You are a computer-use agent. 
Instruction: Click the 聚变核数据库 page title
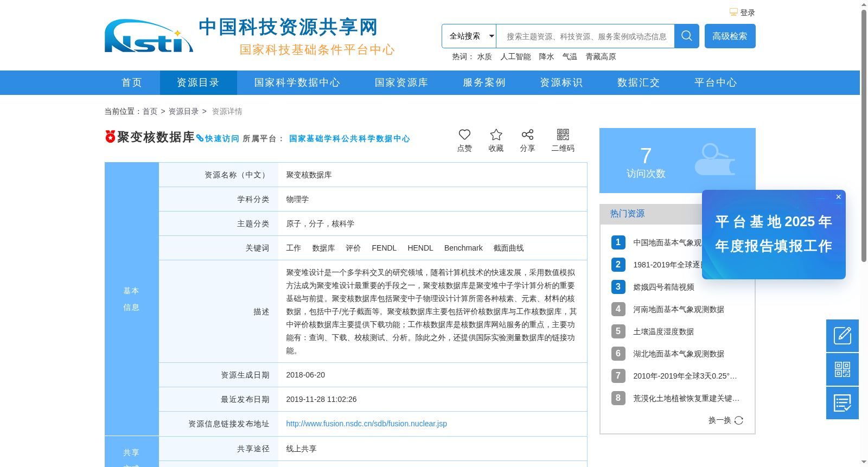coord(156,137)
